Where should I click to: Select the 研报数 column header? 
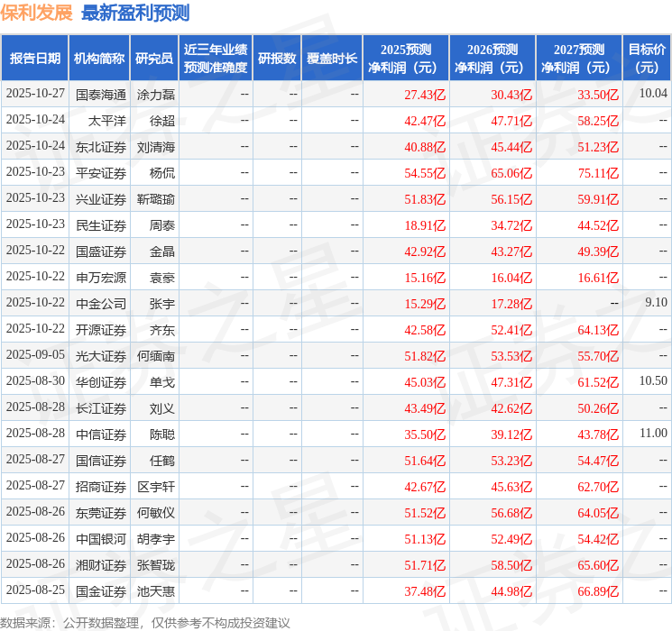pos(277,59)
